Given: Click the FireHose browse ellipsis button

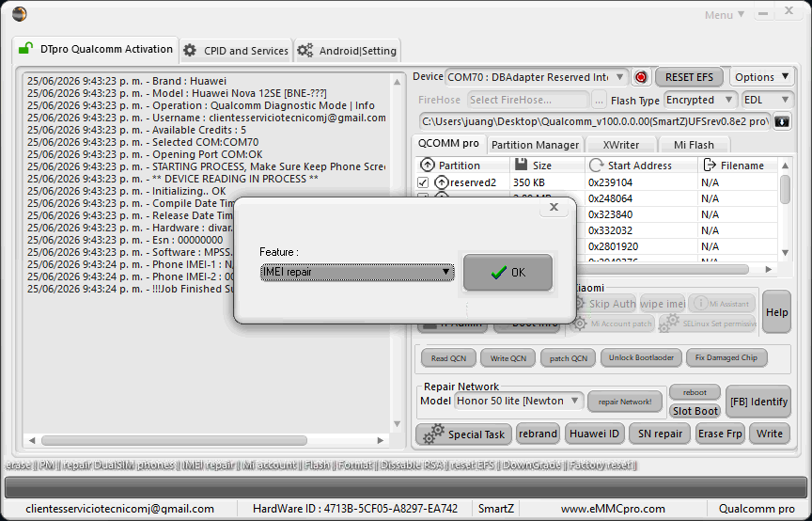Looking at the screenshot, I should [599, 100].
